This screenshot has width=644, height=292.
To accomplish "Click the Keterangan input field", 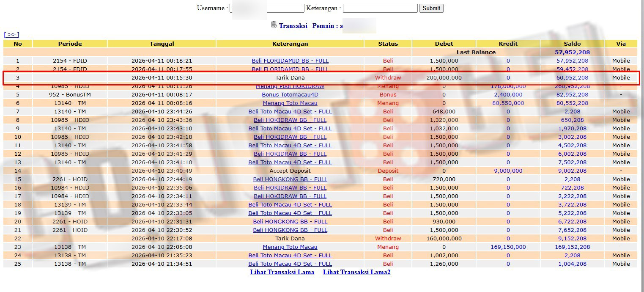I will point(380,8).
